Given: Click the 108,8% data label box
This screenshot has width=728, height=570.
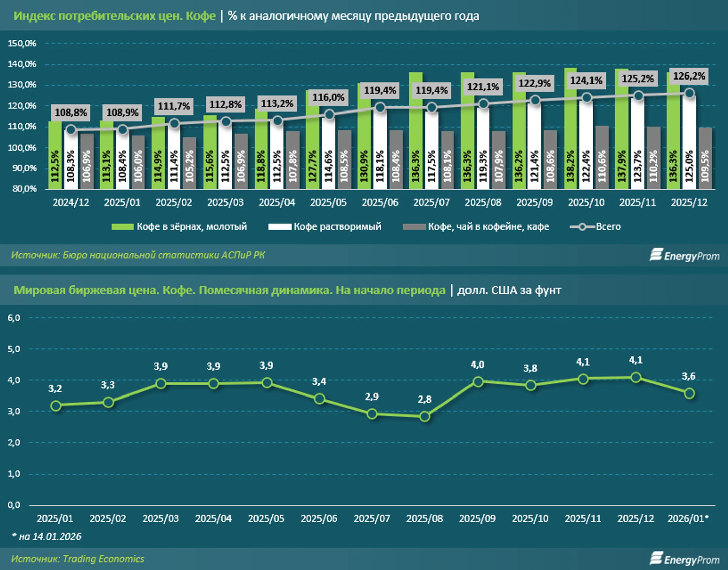Looking at the screenshot, I should click(71, 113).
